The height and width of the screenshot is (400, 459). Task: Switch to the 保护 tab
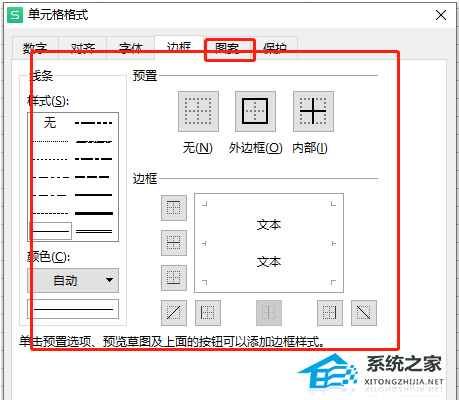pos(274,48)
